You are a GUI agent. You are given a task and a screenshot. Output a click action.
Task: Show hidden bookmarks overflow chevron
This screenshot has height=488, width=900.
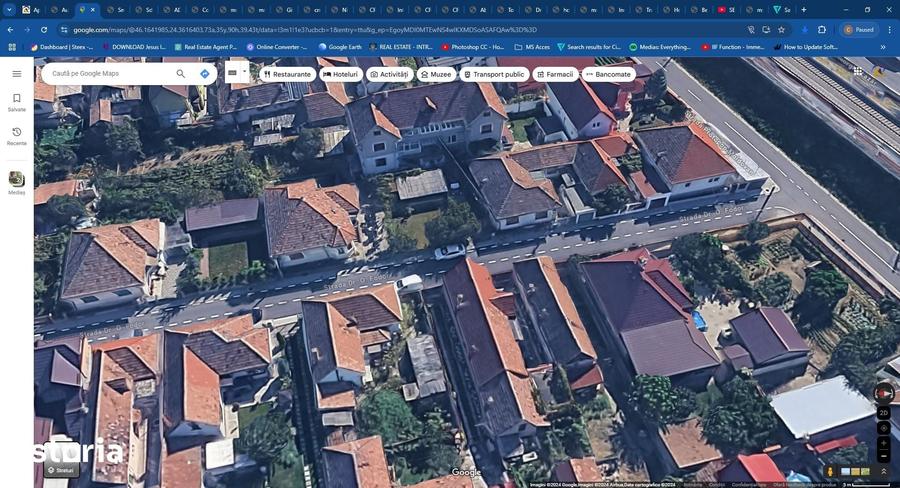(883, 47)
